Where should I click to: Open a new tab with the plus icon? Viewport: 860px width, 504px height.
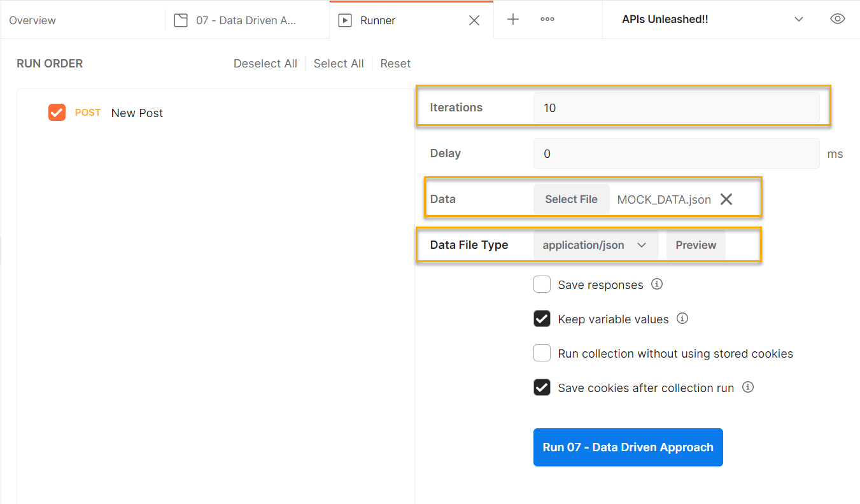512,20
